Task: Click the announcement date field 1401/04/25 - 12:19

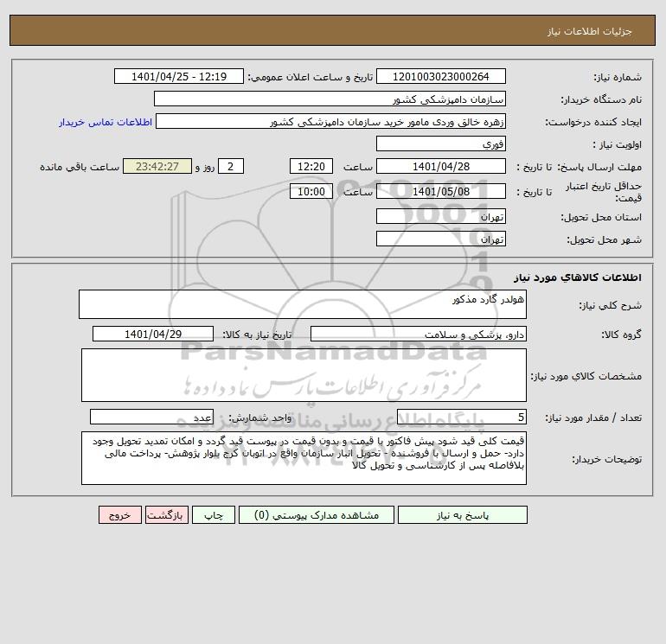Action: point(179,76)
